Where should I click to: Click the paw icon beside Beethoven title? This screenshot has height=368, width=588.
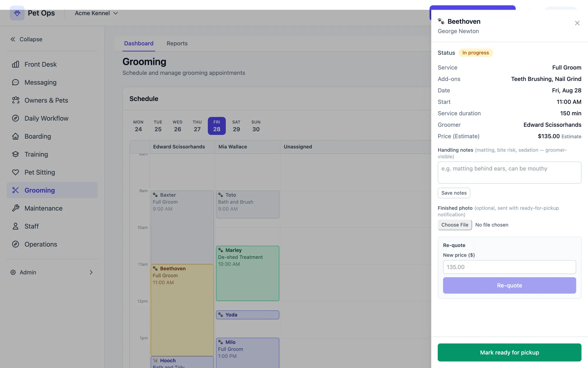(x=441, y=21)
